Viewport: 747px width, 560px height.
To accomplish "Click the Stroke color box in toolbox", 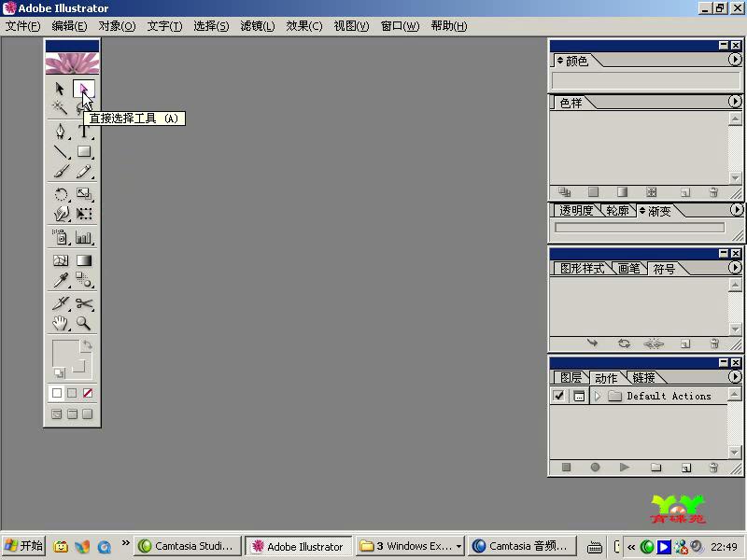I will tap(79, 367).
